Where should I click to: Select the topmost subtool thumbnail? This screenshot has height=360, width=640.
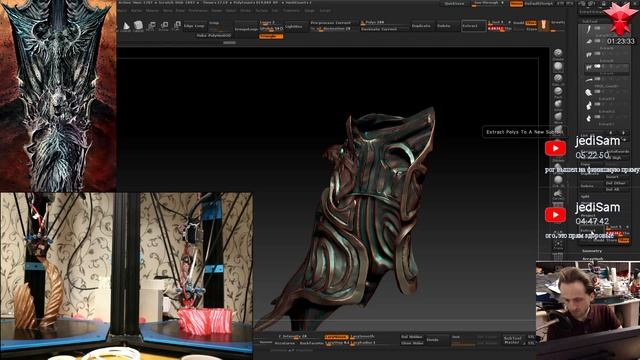click(x=589, y=29)
